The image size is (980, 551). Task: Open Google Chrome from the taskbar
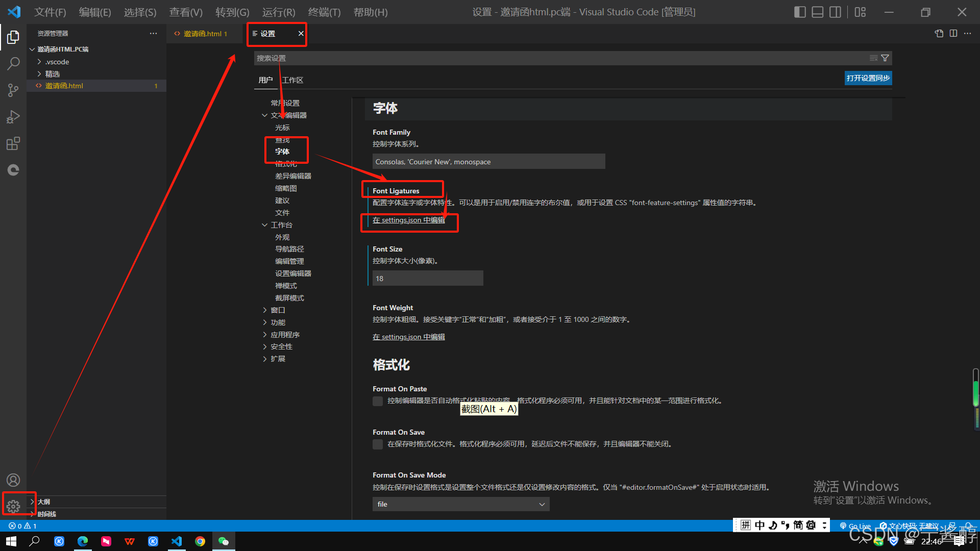(x=200, y=541)
